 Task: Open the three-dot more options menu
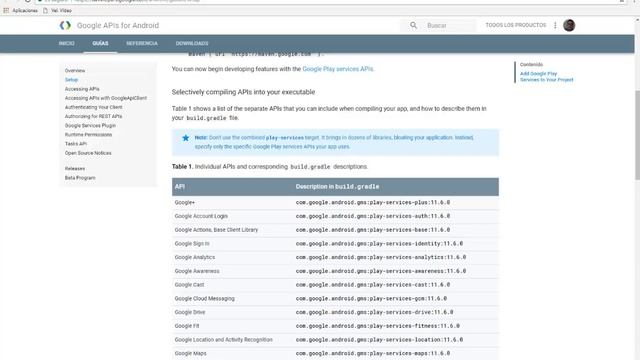[555, 25]
